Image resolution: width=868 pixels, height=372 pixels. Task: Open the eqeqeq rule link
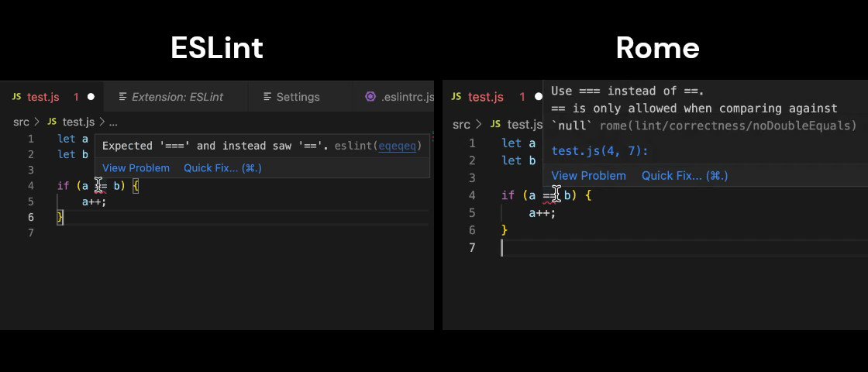click(398, 146)
